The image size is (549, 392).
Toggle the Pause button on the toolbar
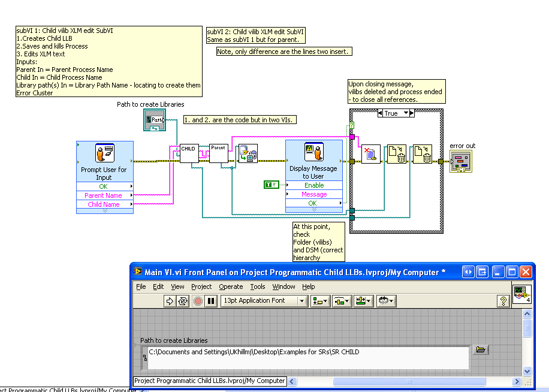pos(211,301)
